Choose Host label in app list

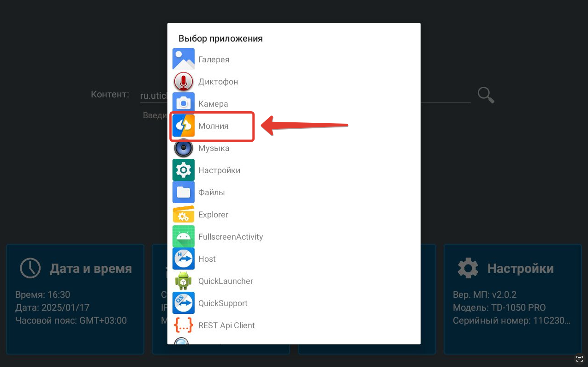[x=207, y=259]
